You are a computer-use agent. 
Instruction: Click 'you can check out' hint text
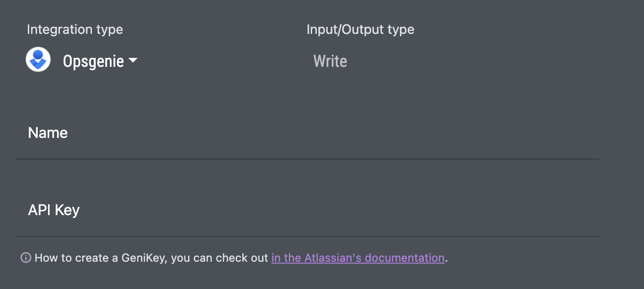(x=220, y=258)
